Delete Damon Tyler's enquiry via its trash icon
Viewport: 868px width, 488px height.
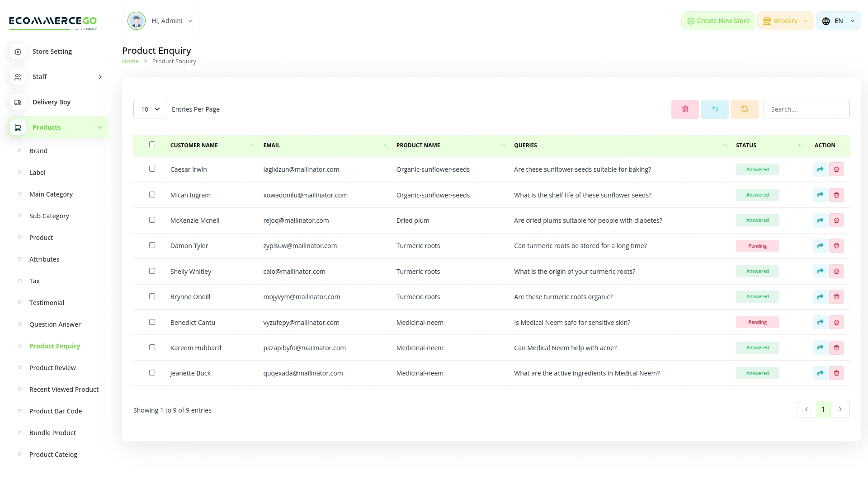click(836, 245)
